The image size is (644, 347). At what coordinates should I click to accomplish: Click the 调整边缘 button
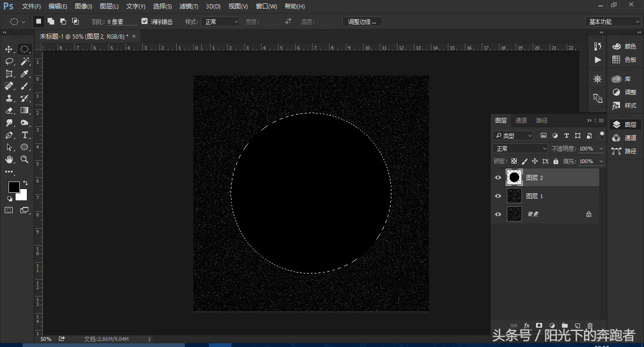(362, 22)
